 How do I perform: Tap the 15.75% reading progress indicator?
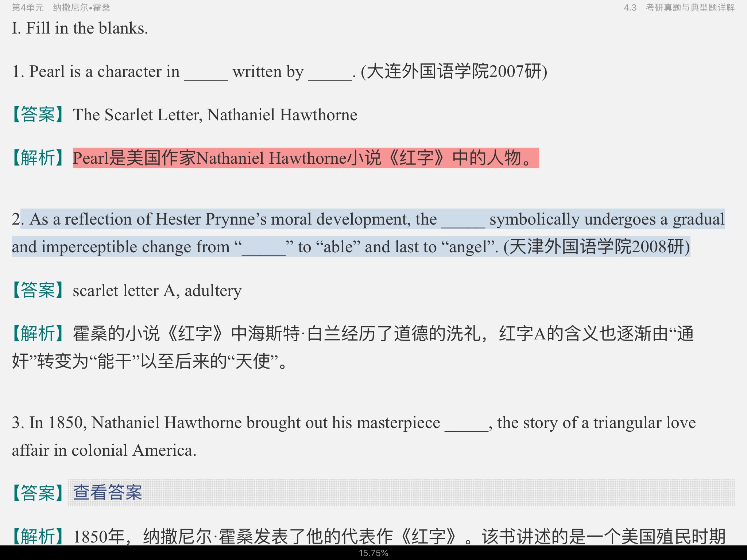(x=373, y=553)
